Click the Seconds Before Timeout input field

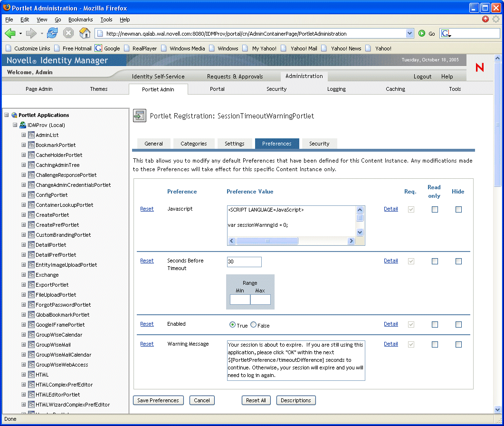click(244, 261)
